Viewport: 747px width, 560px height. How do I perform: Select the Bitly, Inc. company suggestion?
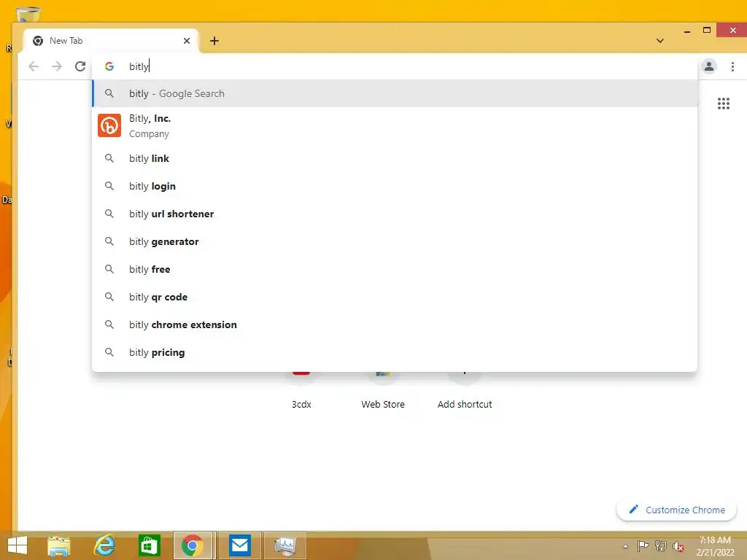[x=395, y=125]
